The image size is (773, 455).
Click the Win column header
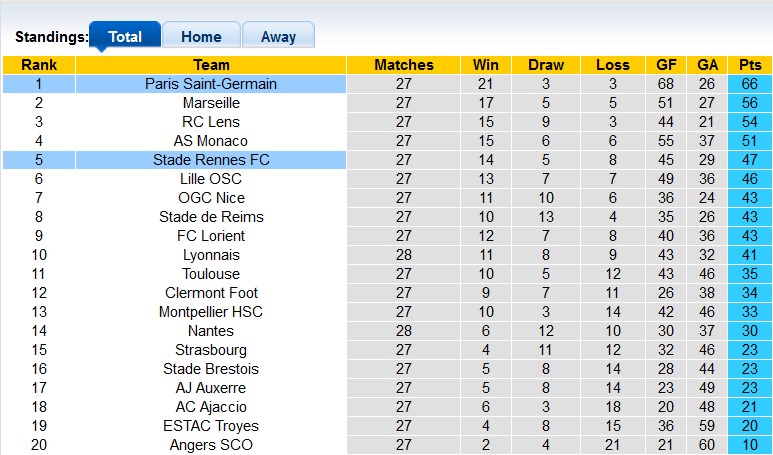click(486, 65)
